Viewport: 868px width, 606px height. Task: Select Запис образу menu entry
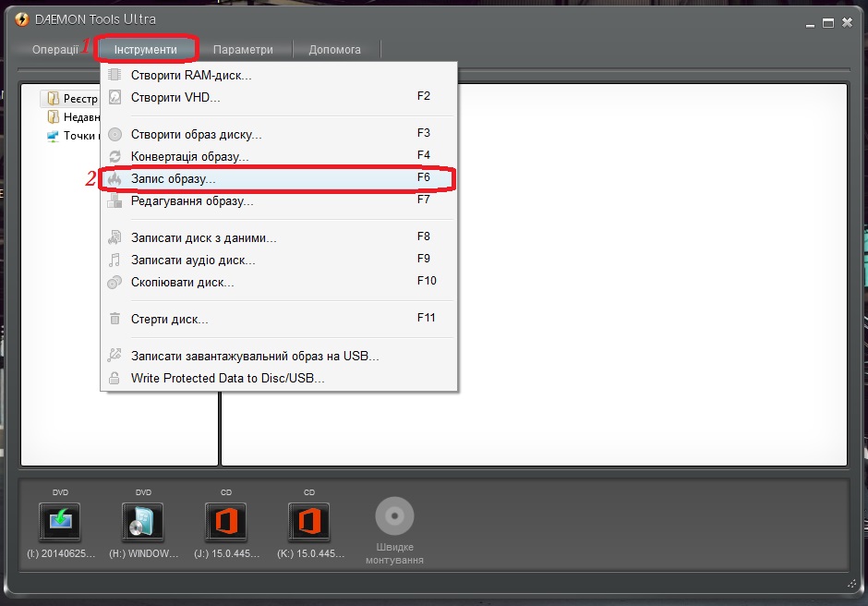[174, 178]
